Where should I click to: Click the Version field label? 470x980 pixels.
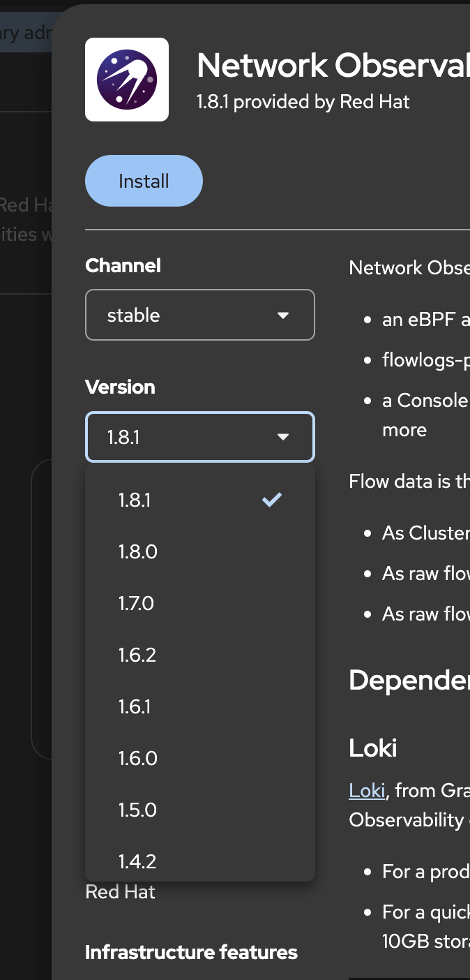pyautogui.click(x=120, y=387)
